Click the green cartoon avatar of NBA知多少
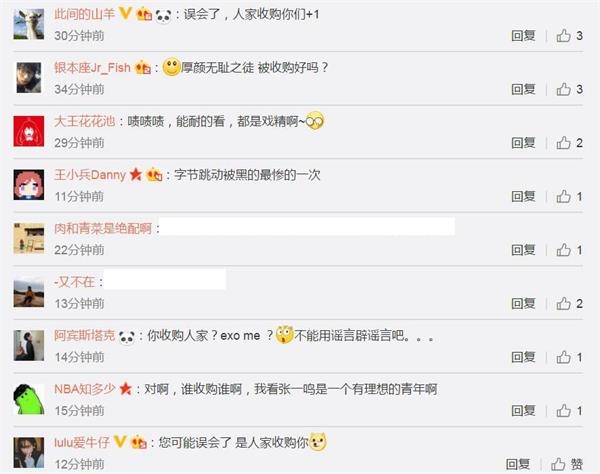Screen dimensions: 600x474 (29, 399)
